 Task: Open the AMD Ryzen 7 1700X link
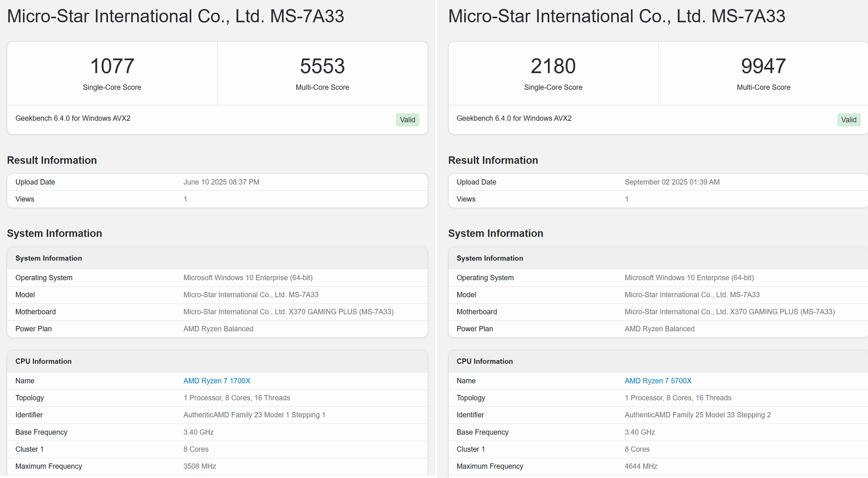tap(217, 381)
